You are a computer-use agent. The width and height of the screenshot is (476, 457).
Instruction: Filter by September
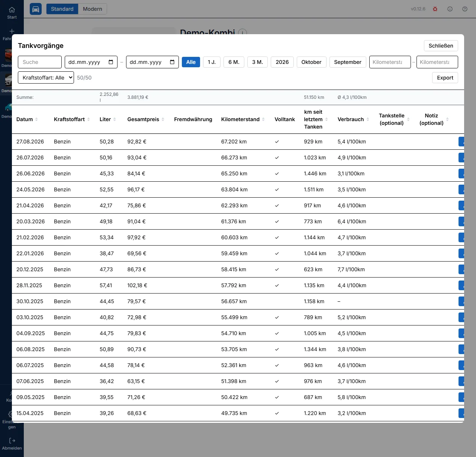[348, 62]
